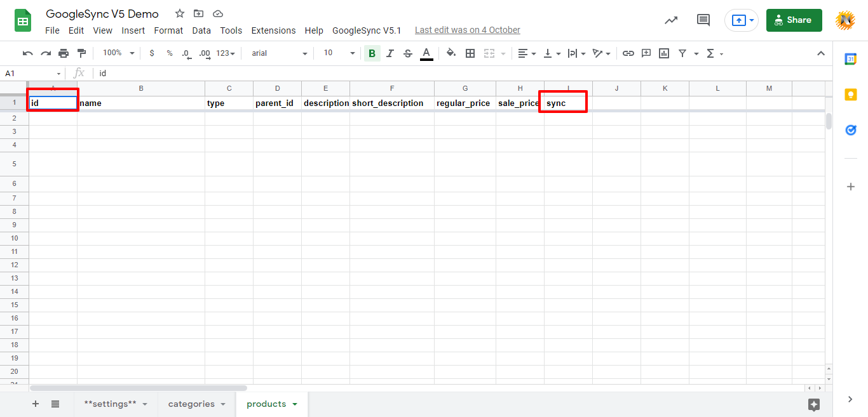Apply italic formatting

390,53
